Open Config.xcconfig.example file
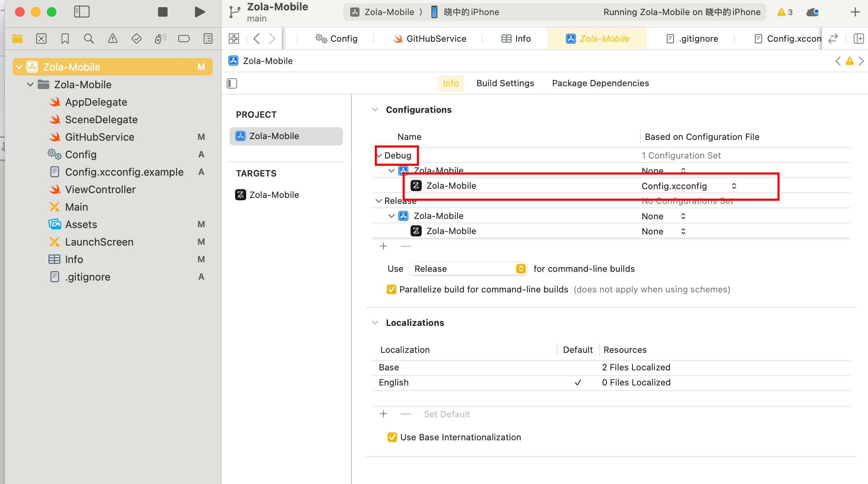Screen dimensions: 868x484 [124, 172]
